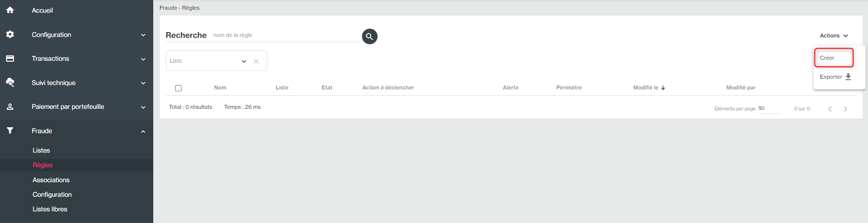The height and width of the screenshot is (223, 868).
Task: Run search with the magnifier button
Action: click(370, 36)
